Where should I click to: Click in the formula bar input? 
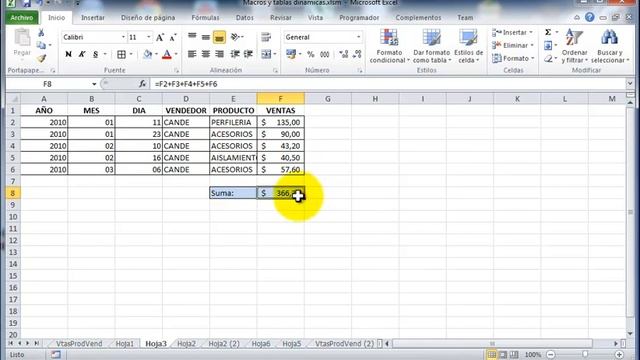(x=388, y=84)
